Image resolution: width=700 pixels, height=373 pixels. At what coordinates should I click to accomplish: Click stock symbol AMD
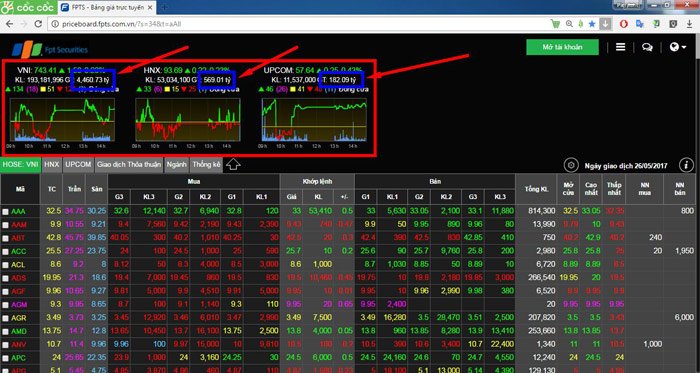click(19, 332)
